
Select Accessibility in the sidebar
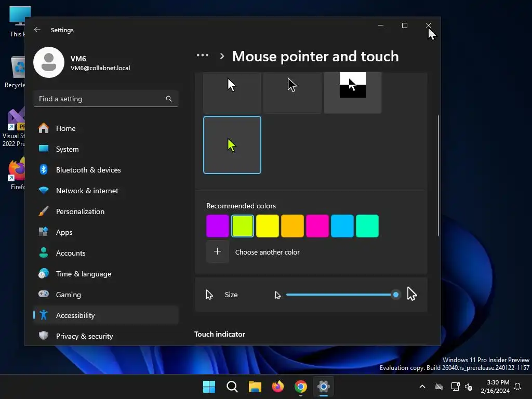tap(105, 315)
